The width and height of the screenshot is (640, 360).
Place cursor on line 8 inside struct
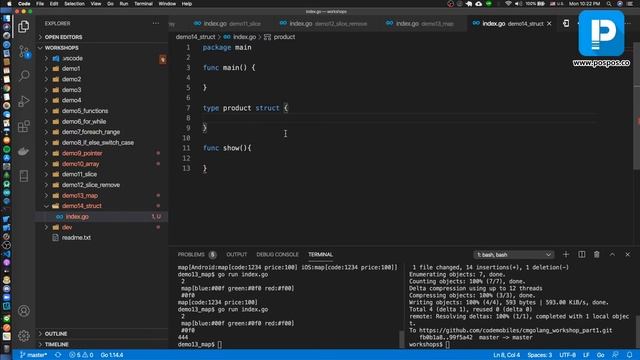pyautogui.click(x=400, y=118)
